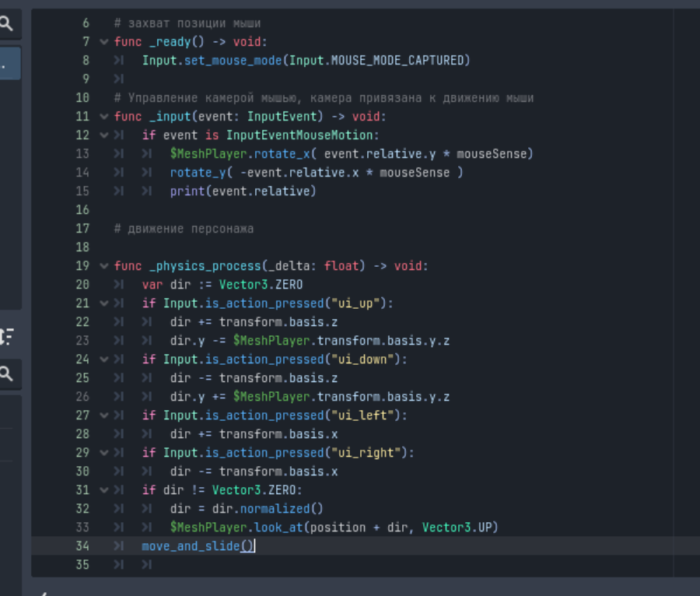Click "rotate_x" call on line 13

click(282, 154)
